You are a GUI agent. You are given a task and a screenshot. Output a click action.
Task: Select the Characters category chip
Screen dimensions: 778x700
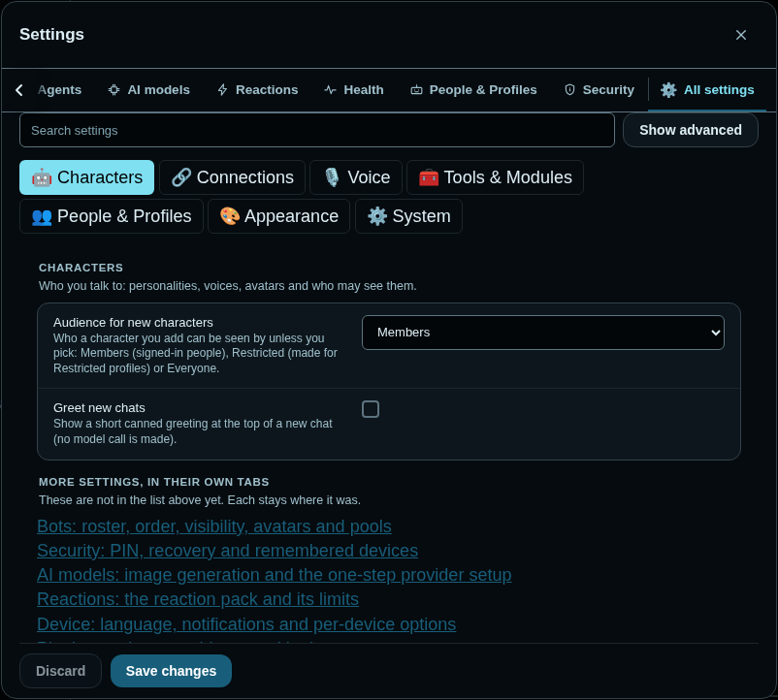coord(87,177)
